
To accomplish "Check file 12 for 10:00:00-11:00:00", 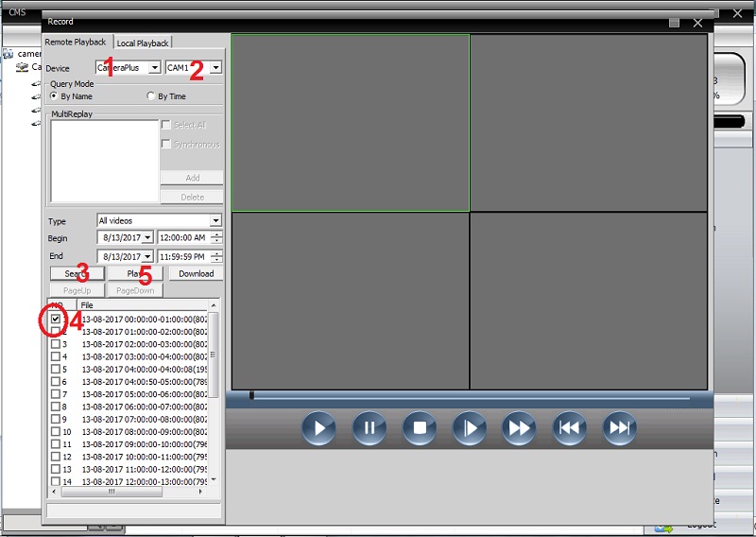I will pyautogui.click(x=56, y=457).
